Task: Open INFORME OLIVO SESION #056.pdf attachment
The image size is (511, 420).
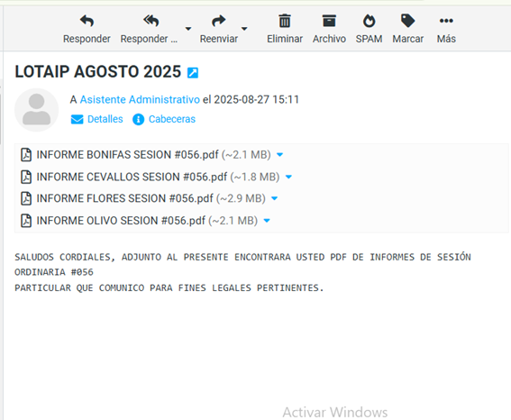Action: click(121, 221)
